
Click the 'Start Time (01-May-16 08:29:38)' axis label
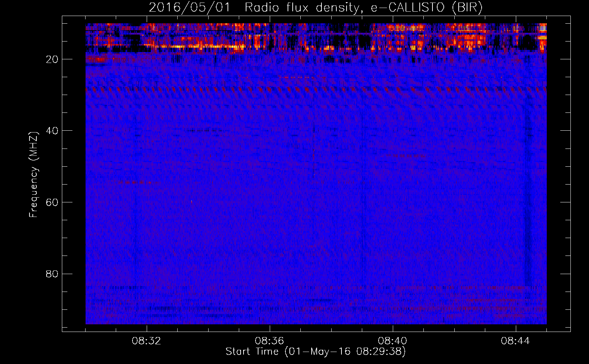coord(316,352)
